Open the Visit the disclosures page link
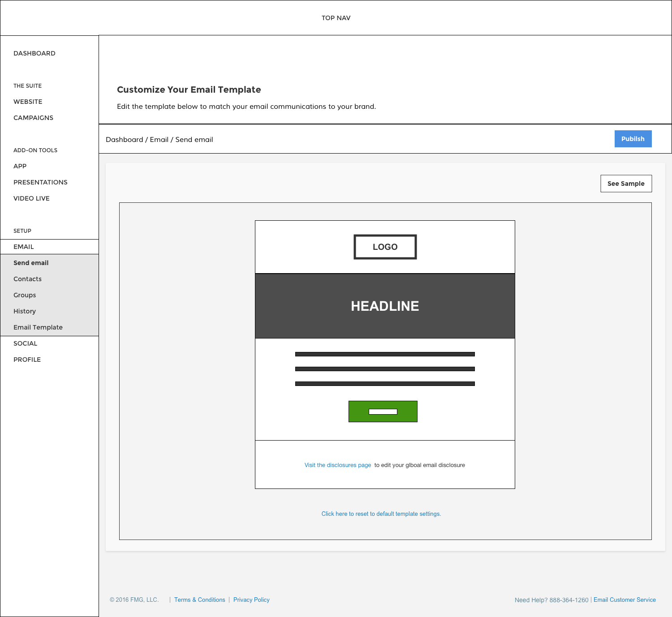672x617 pixels. pos(338,465)
